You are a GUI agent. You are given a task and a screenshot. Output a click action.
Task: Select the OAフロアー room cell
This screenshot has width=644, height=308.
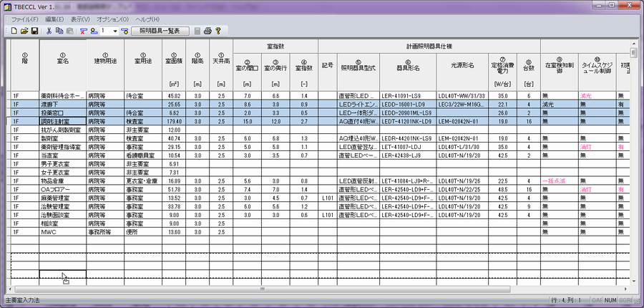62,188
